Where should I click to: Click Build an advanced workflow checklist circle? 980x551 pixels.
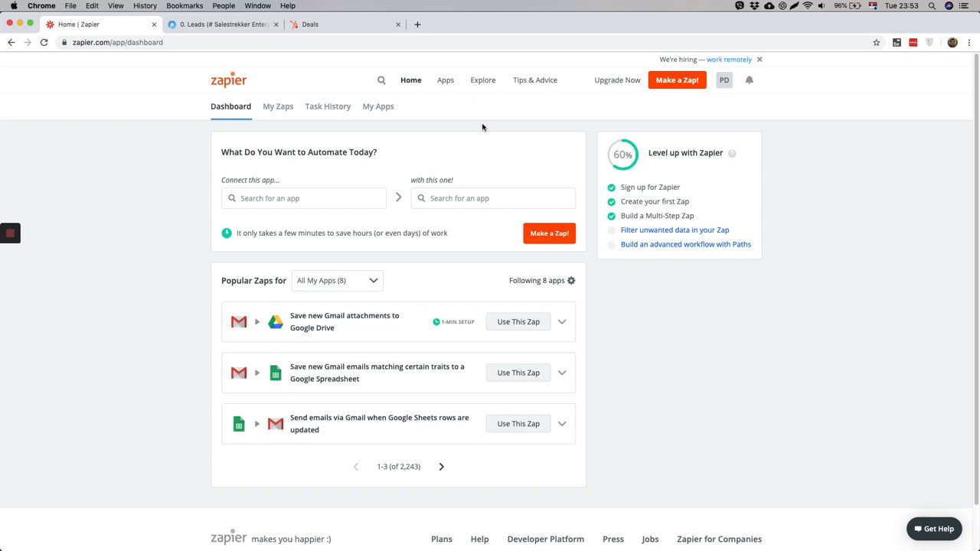[x=611, y=245]
